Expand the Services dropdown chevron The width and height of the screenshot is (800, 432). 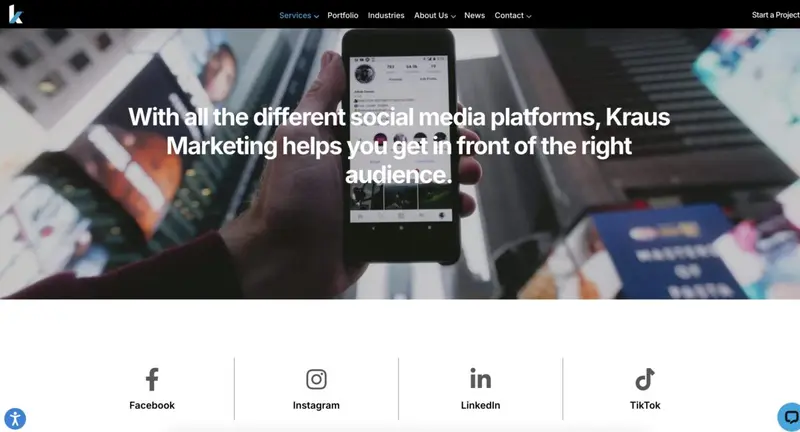[316, 16]
